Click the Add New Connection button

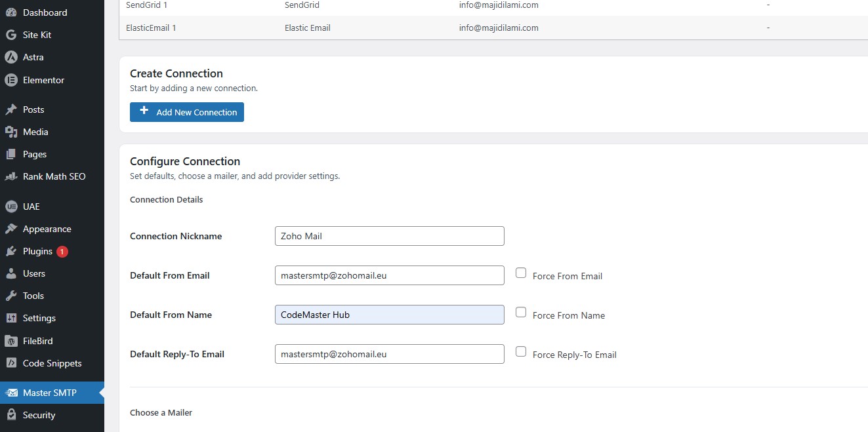tap(187, 112)
